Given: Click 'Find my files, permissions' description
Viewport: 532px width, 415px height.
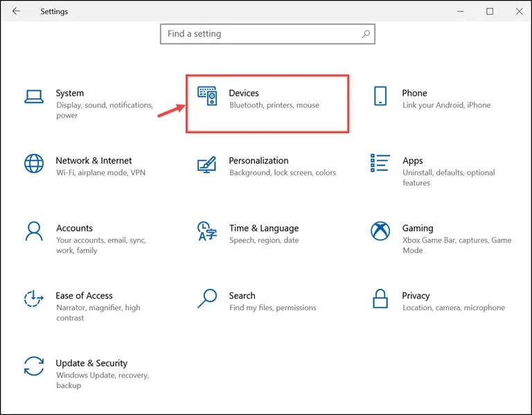Looking at the screenshot, I should [x=273, y=308].
